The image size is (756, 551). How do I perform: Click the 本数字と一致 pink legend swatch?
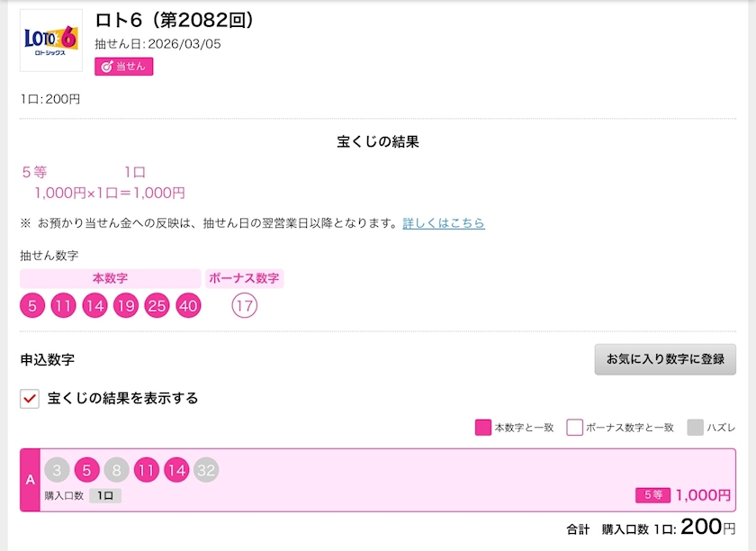point(483,428)
